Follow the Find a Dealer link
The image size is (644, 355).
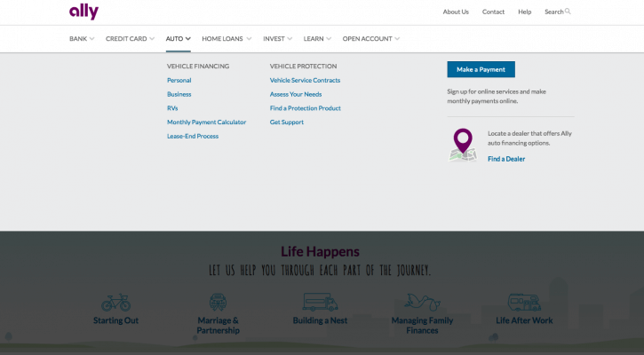(x=506, y=159)
